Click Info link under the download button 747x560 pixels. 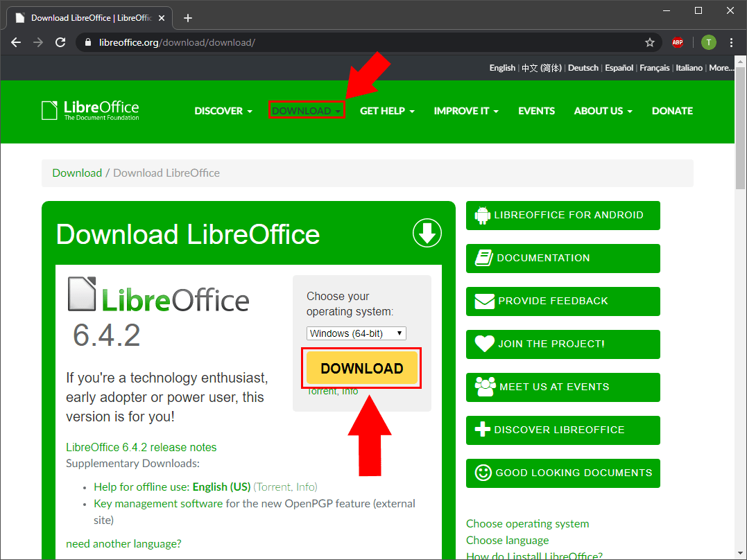[x=350, y=391]
